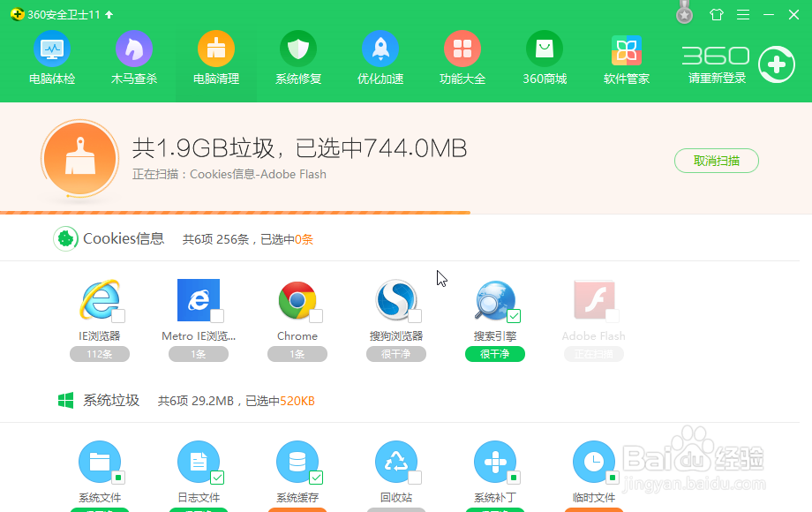This screenshot has width=812, height=512.
Task: Open 软件管理 software manager
Action: tap(625, 57)
